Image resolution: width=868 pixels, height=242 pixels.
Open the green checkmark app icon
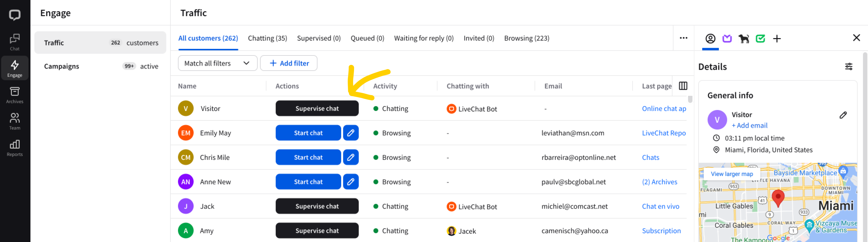[x=760, y=39]
